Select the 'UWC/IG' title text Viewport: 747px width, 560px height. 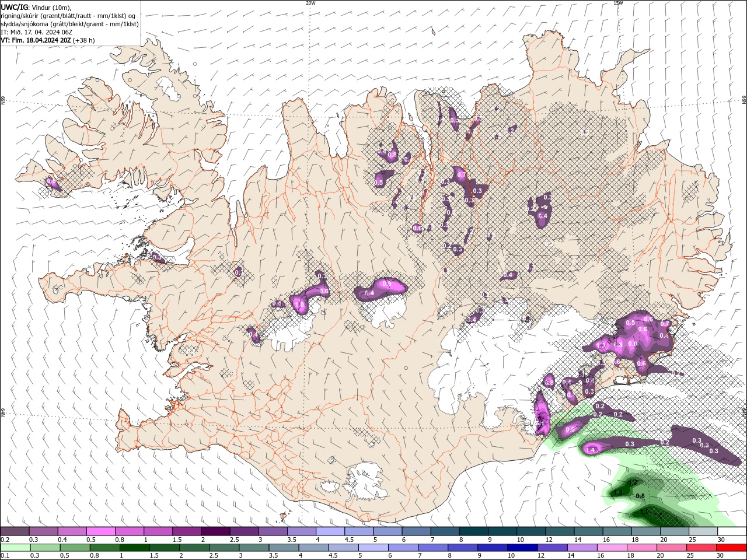(15, 7)
